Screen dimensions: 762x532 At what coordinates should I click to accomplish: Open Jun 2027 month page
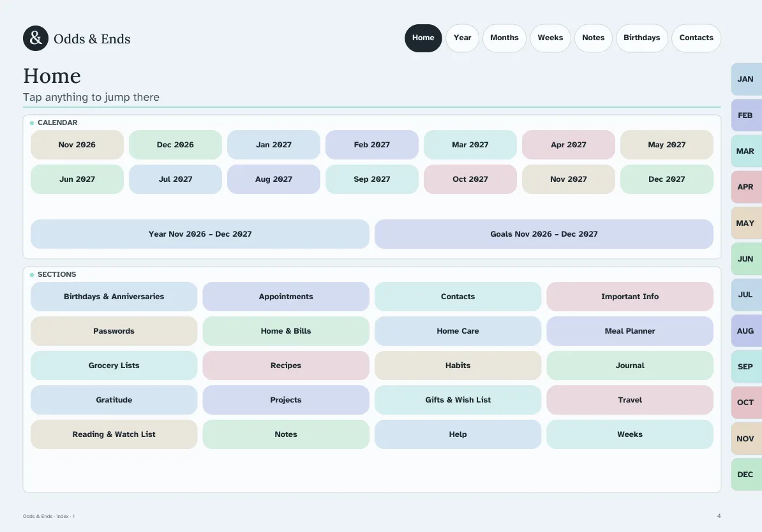77,179
